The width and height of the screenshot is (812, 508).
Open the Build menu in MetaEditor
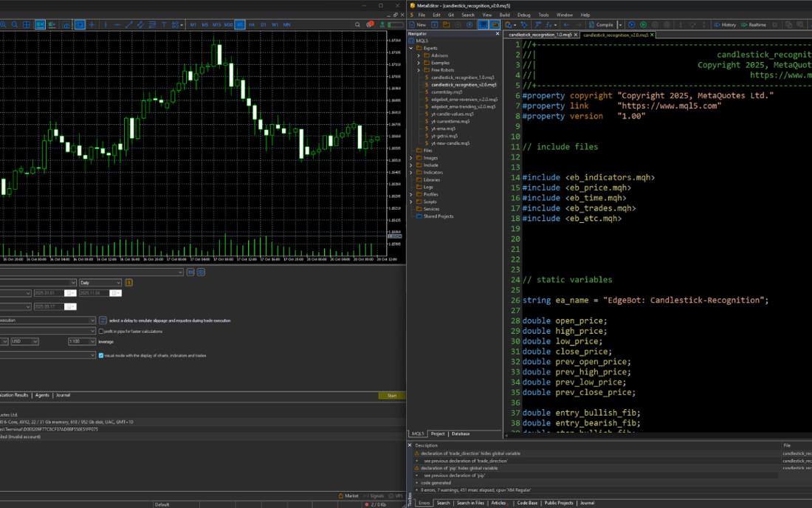click(504, 15)
